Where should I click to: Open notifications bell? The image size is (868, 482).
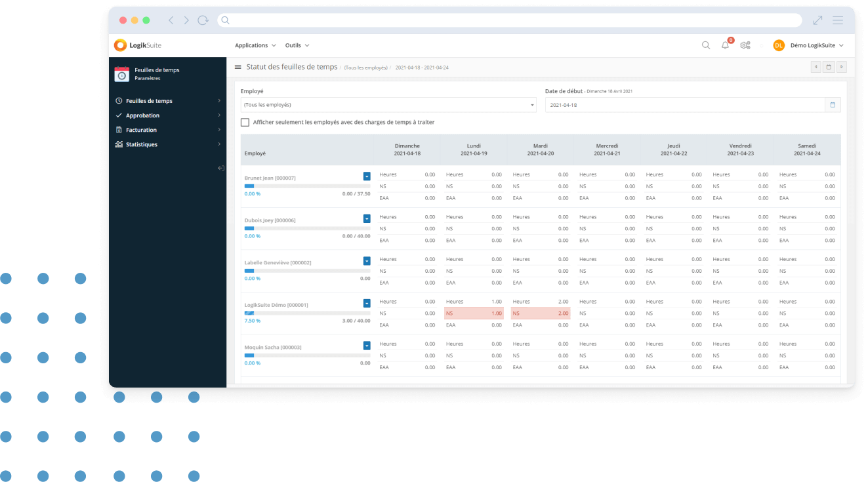coord(725,45)
